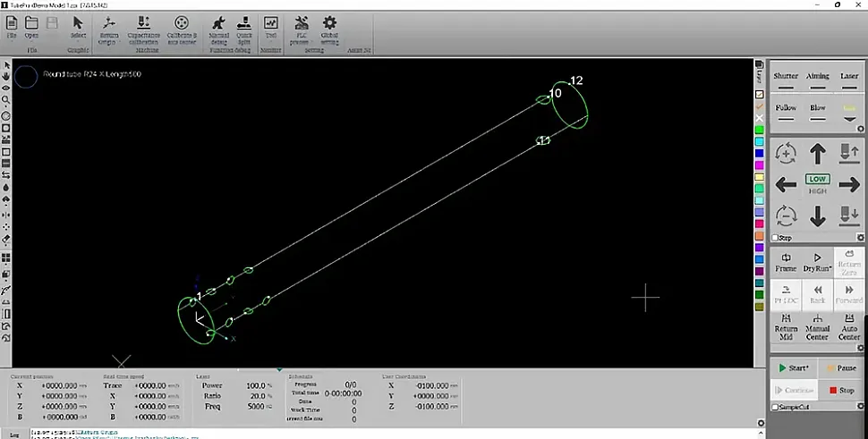Toggle the Shutter switch
868x439 pixels.
(x=786, y=80)
